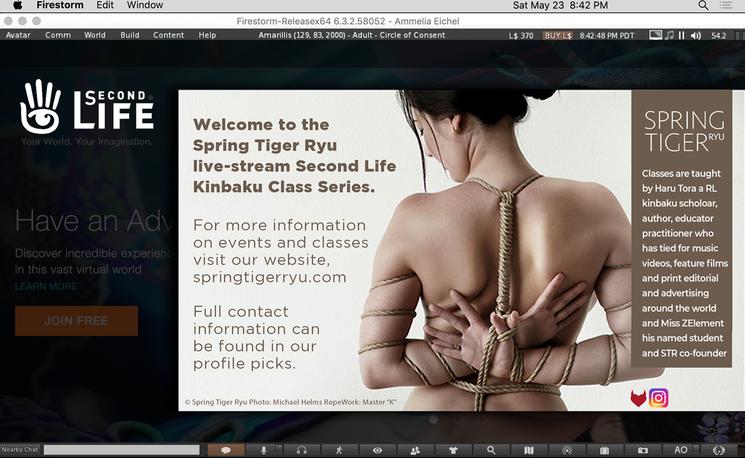Open the macOS Window menu
Image resolution: width=745 pixels, height=458 pixels.
click(145, 5)
